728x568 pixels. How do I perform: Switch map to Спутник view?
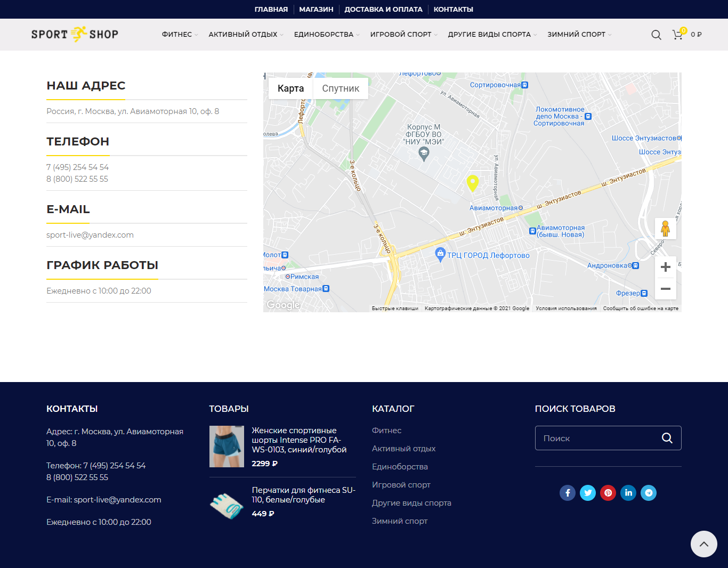(x=341, y=88)
